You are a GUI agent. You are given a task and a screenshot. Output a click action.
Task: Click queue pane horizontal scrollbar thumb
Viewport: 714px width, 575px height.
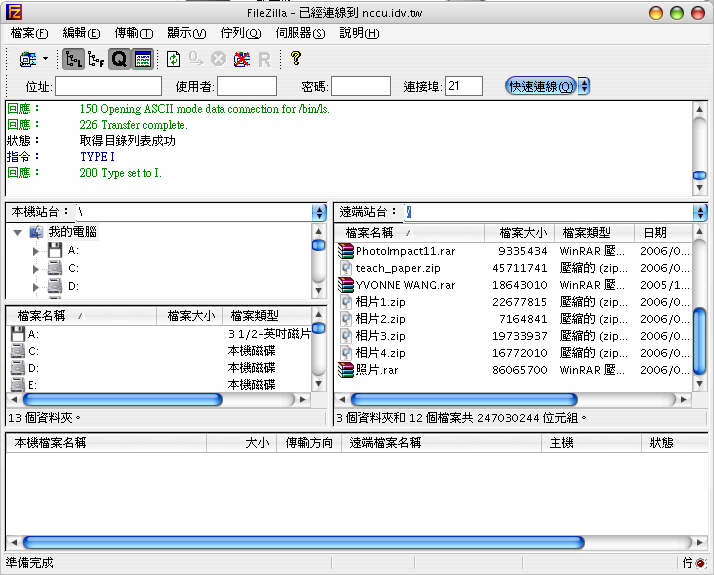pos(303,542)
